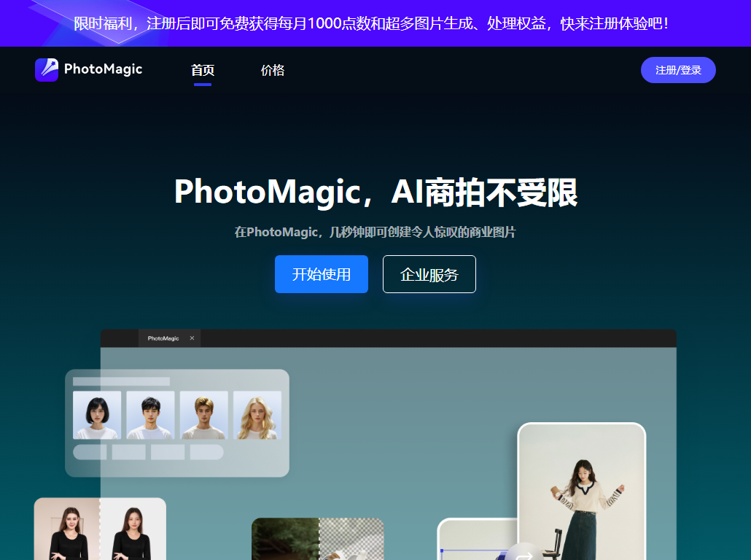
Task: Close the PhotoMagic browser tab in the mockup
Action: click(x=192, y=338)
